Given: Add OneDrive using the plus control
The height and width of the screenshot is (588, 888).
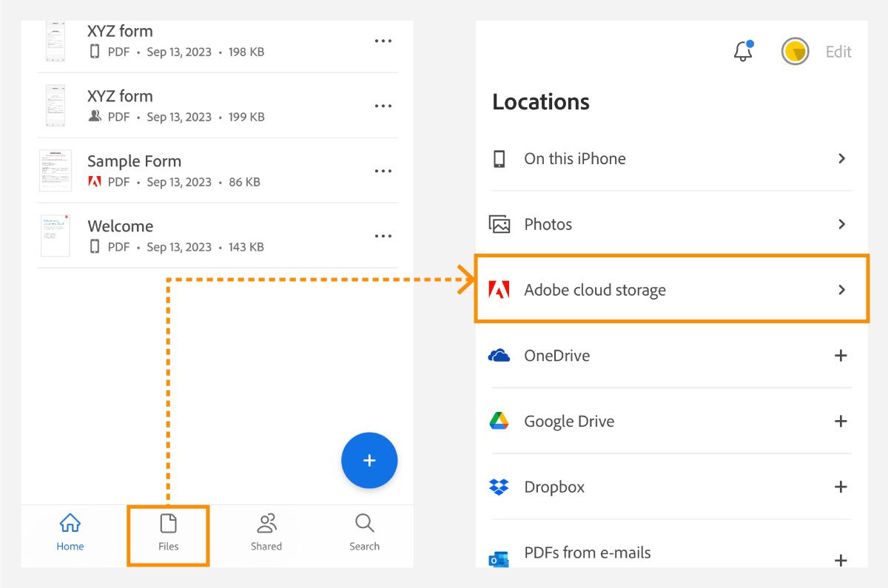Looking at the screenshot, I should click(x=841, y=356).
